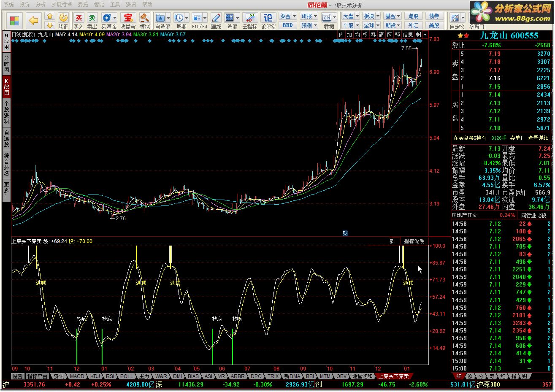Toggle the 权 adjustment option
This screenshot has width=555, height=392.
pos(365,35)
